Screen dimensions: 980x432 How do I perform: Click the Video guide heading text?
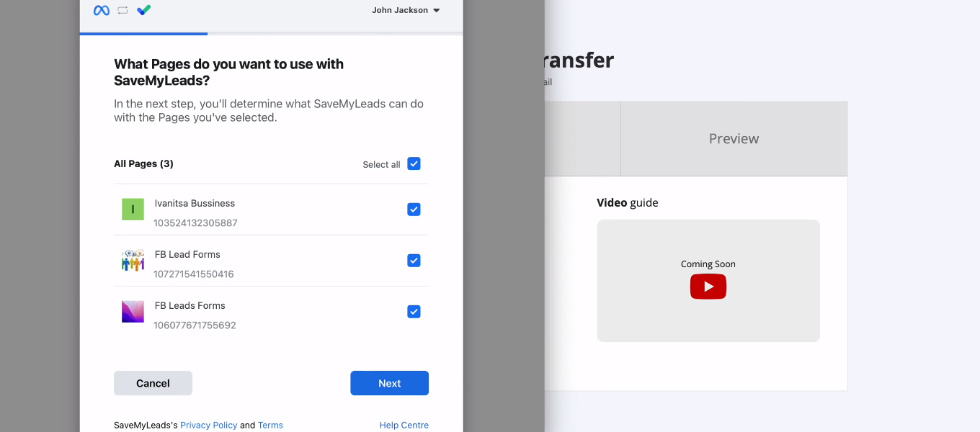(627, 202)
